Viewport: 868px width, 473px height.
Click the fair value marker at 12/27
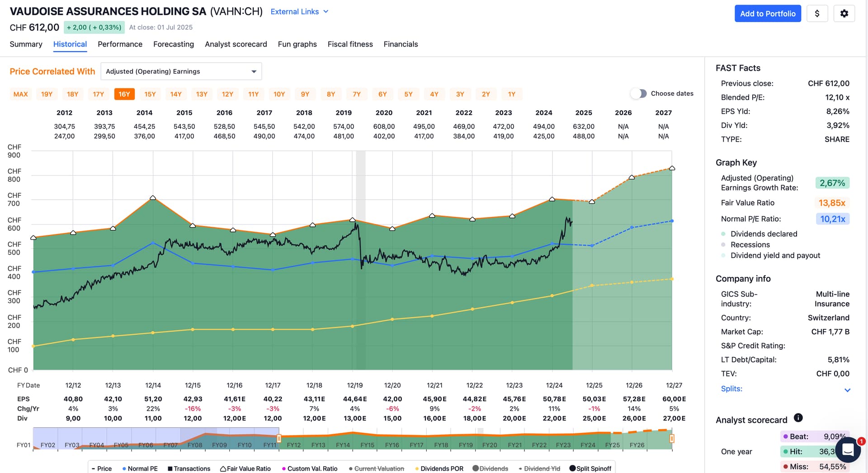672,168
